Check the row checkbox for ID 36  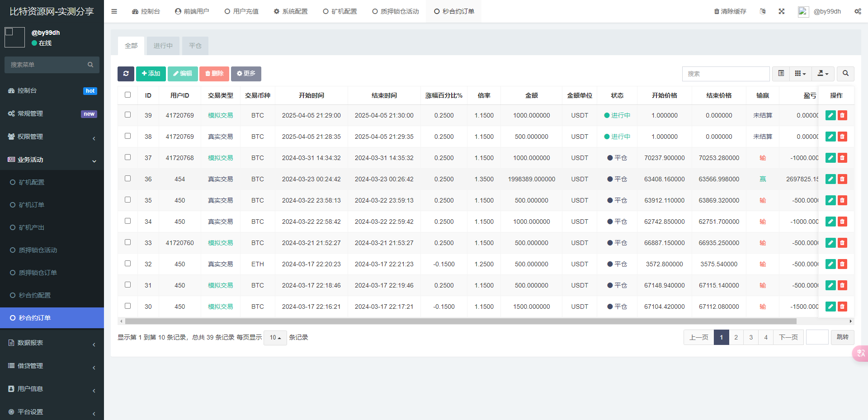127,179
